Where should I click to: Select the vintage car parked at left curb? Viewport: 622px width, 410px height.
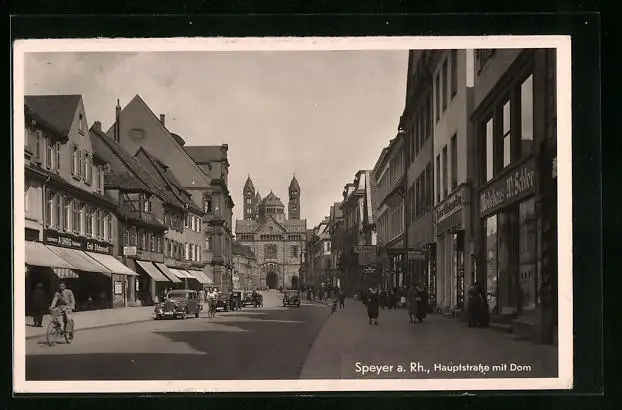pyautogui.click(x=178, y=304)
